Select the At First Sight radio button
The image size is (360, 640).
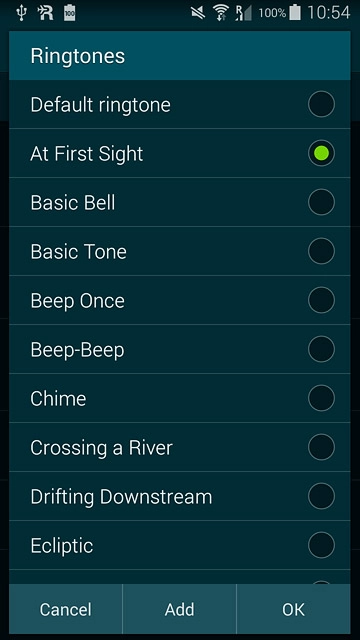click(321, 153)
